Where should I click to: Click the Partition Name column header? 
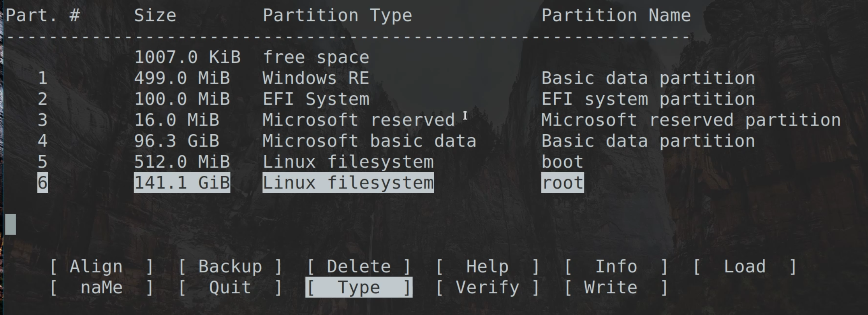[616, 16]
